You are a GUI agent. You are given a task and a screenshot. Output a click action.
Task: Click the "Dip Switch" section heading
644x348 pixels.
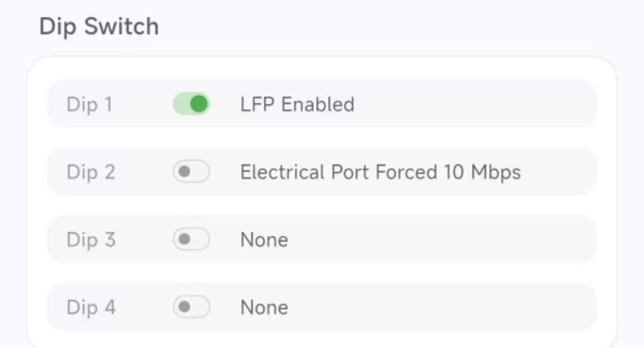99,27
